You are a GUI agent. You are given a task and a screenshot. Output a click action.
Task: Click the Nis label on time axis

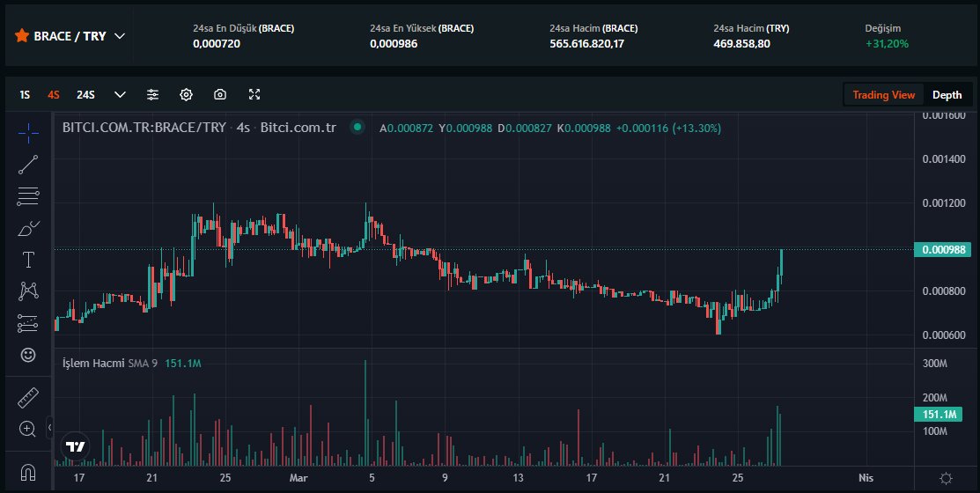(866, 478)
